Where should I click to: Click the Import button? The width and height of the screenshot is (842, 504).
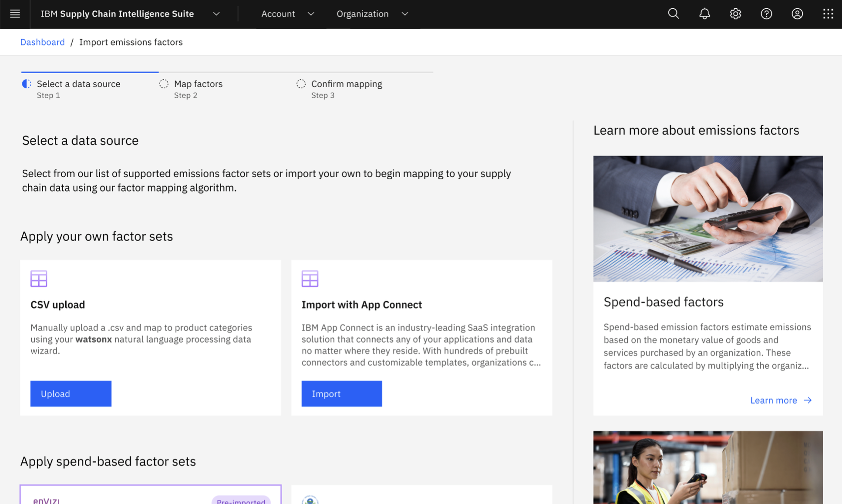click(342, 393)
